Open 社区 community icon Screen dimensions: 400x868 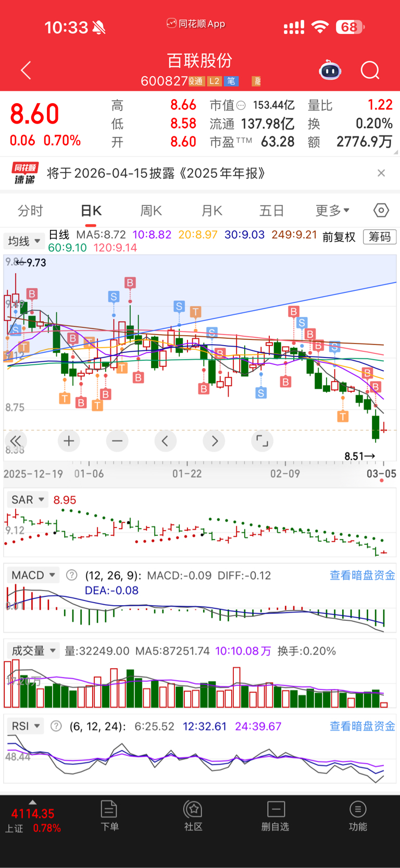(193, 816)
